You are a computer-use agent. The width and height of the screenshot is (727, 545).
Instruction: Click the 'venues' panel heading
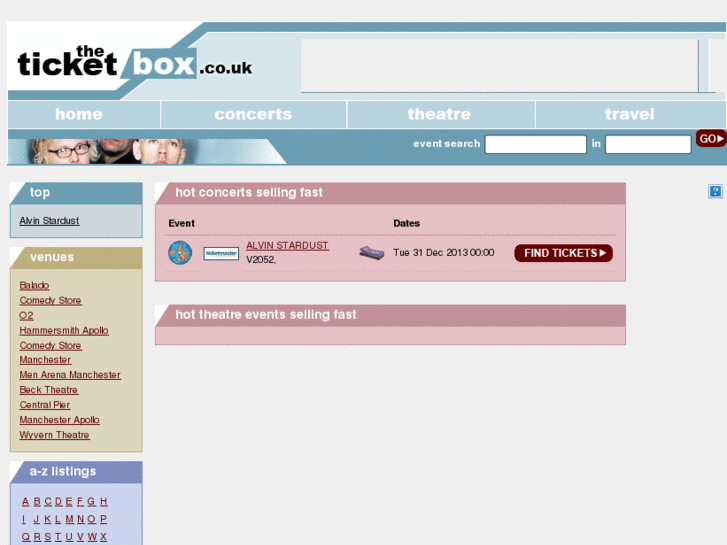52,257
